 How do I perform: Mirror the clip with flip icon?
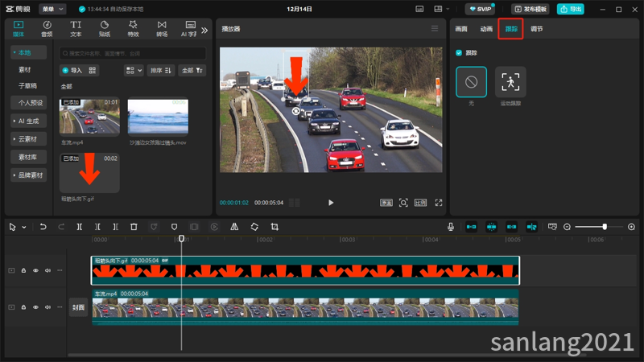coord(234,227)
